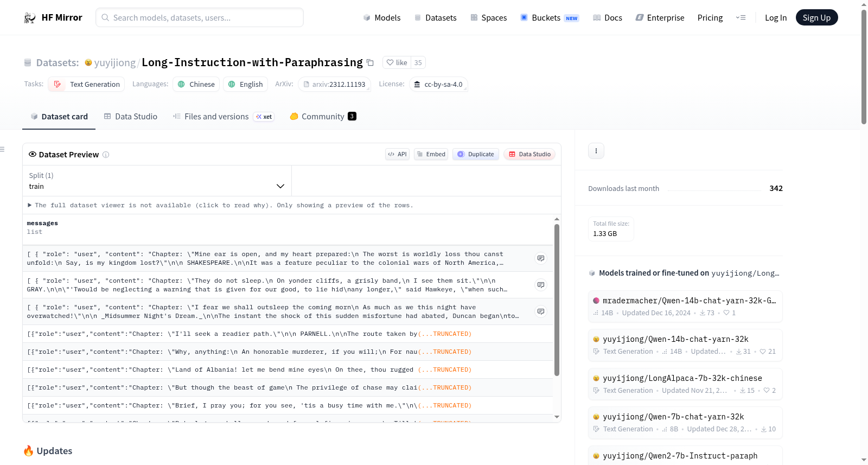Switch to the Data Studio tab
Image resolution: width=868 pixels, height=465 pixels.
tap(130, 117)
